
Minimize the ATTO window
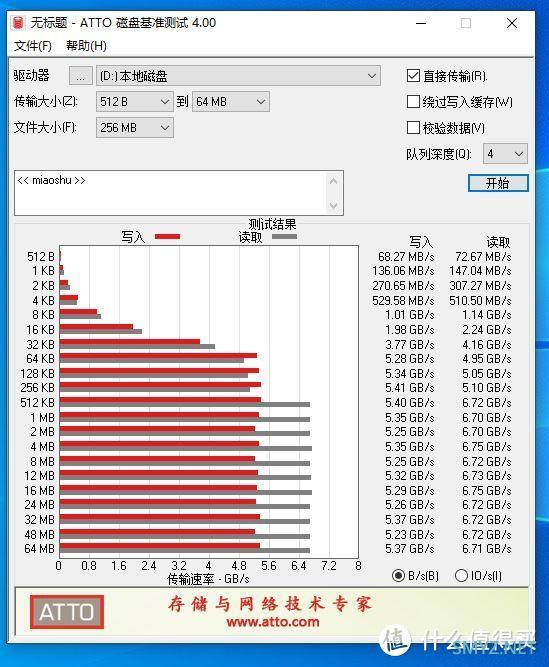[x=421, y=23]
